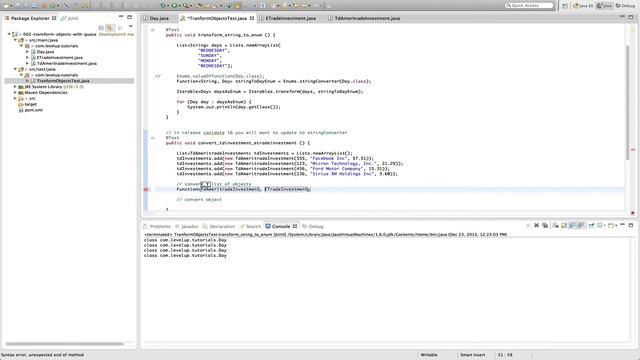Click Remove Launch (X) in Console toolbar

pos(536,225)
